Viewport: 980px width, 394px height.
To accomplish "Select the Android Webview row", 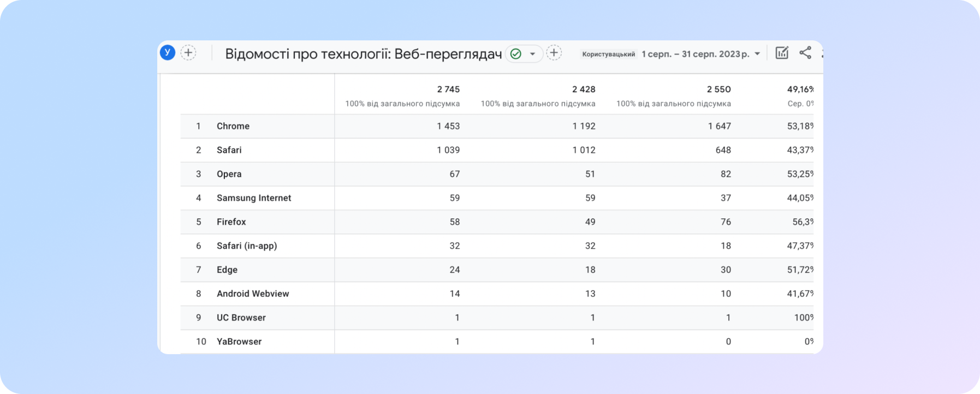I will [497, 294].
